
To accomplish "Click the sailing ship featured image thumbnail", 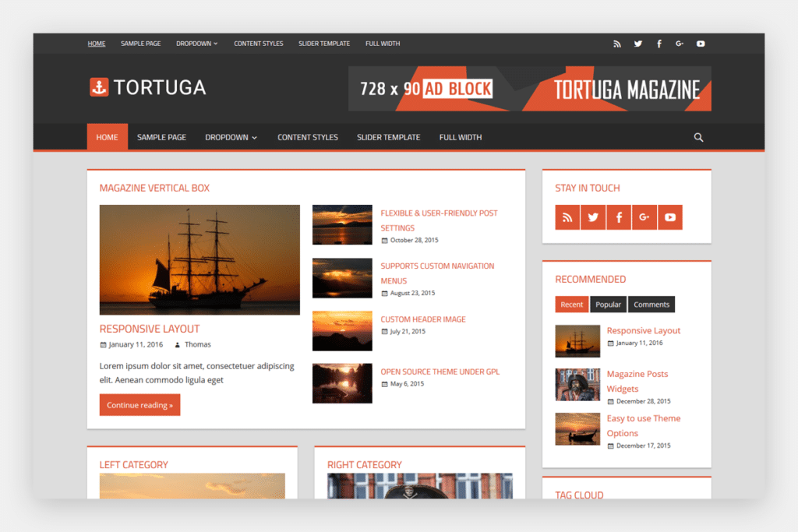I will [x=199, y=259].
